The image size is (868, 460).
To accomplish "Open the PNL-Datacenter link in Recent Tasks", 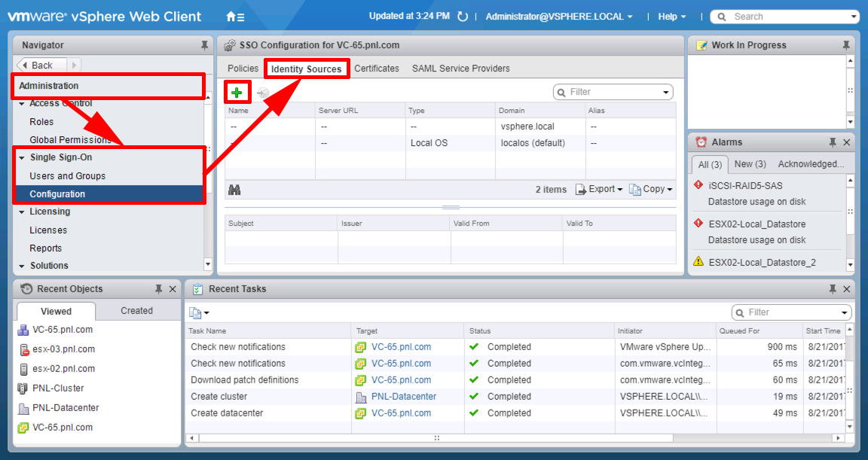I will [x=404, y=397].
